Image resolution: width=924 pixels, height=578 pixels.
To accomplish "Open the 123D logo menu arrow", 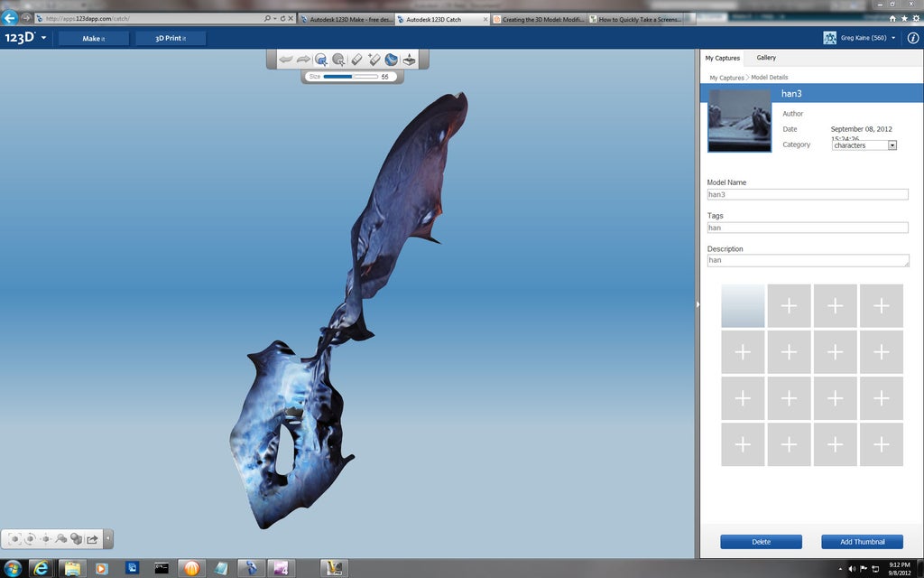I will tap(43, 38).
